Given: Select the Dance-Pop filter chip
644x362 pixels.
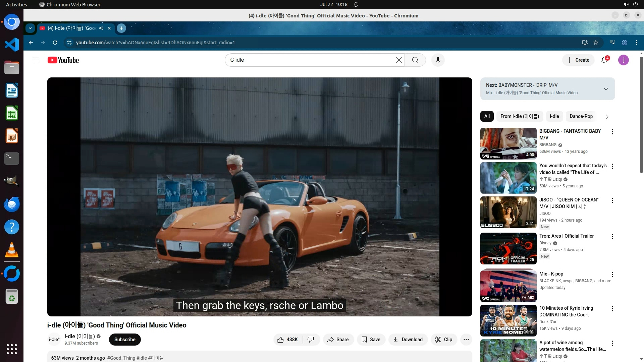Looking at the screenshot, I should pyautogui.click(x=581, y=116).
